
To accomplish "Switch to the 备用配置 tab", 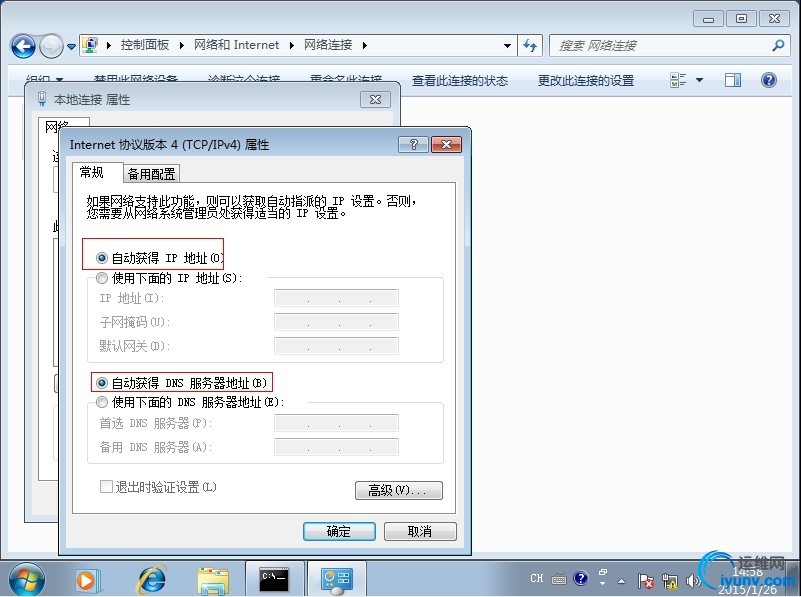I will (151, 174).
